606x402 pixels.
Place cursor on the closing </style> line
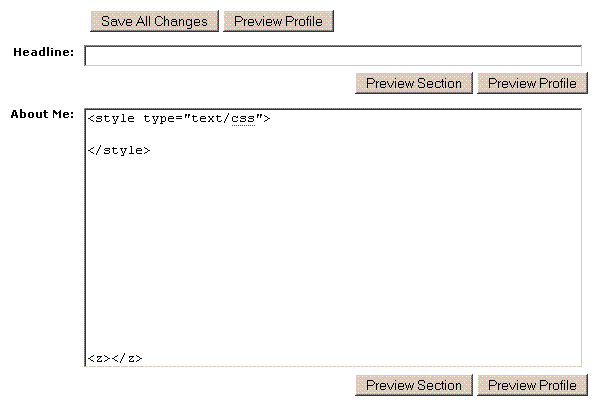click(119, 151)
